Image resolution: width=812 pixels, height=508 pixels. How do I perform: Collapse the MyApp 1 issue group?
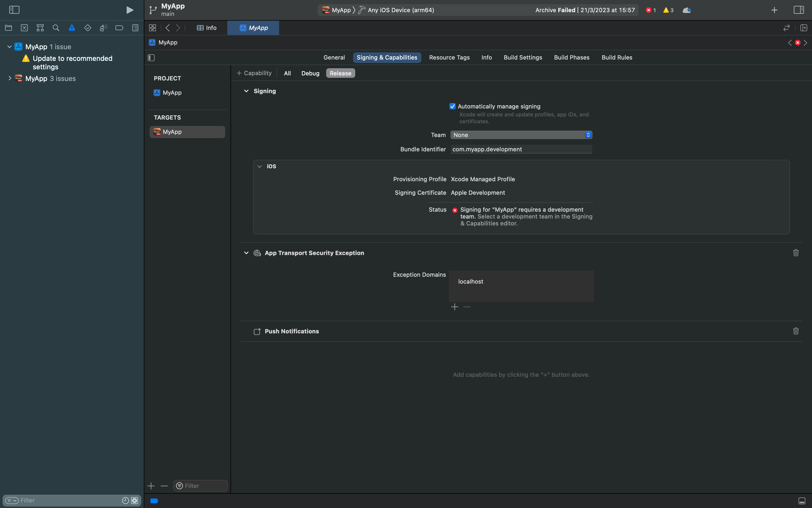10,47
